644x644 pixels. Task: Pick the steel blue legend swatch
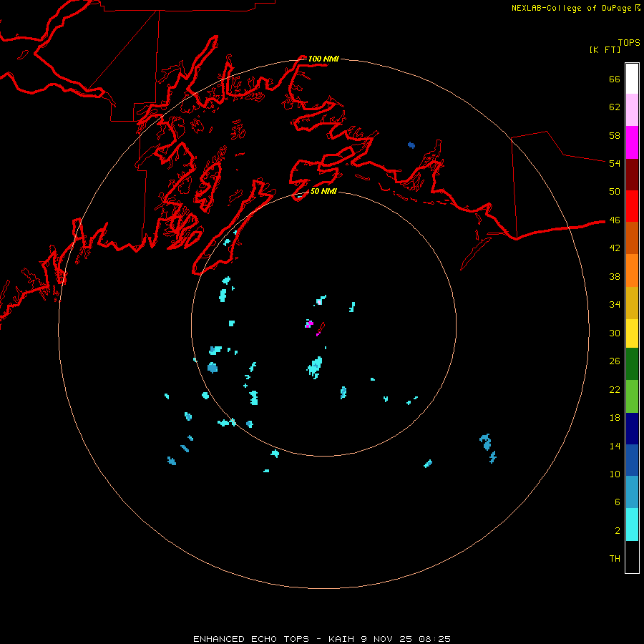(632, 492)
